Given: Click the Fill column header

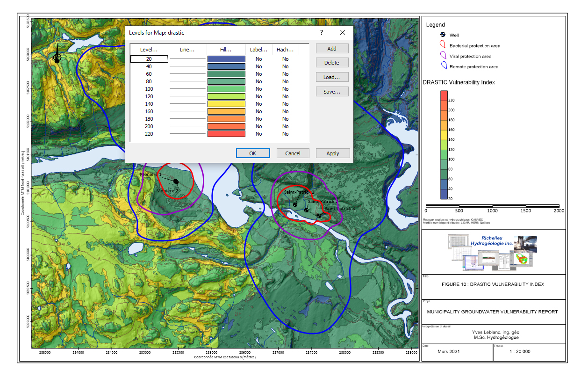Looking at the screenshot, I should pos(226,49).
